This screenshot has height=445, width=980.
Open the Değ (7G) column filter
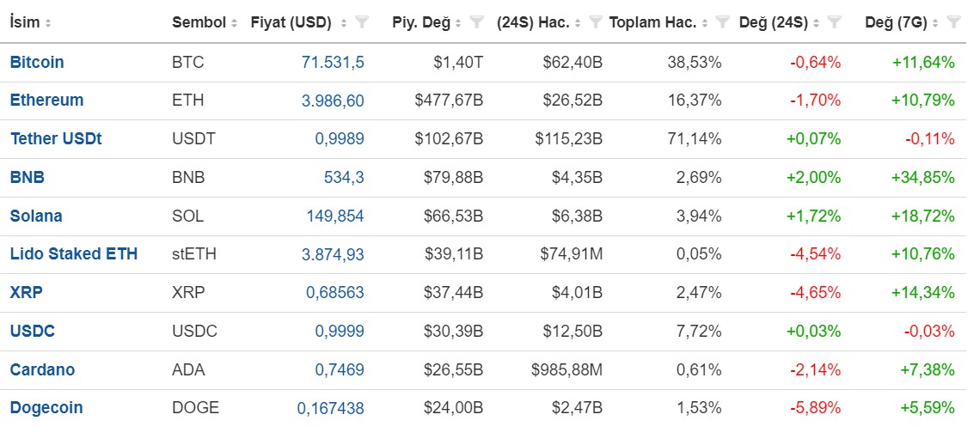[952, 23]
